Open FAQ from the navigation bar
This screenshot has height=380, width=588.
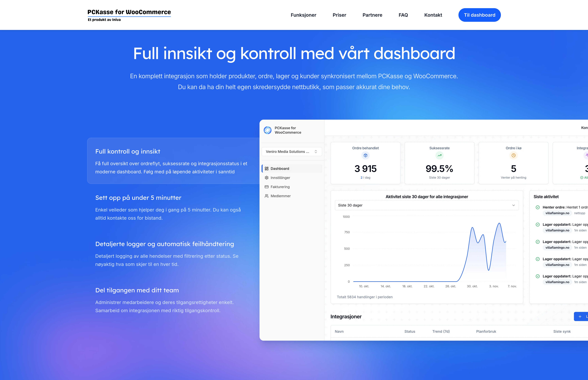pos(403,15)
